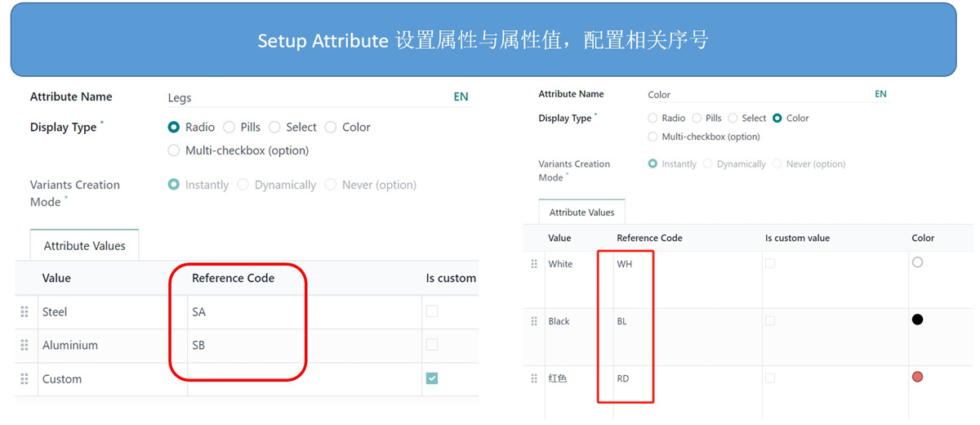The width and height of the screenshot is (980, 425).
Task: Open the Attribute Values tab for Color
Action: click(x=581, y=212)
